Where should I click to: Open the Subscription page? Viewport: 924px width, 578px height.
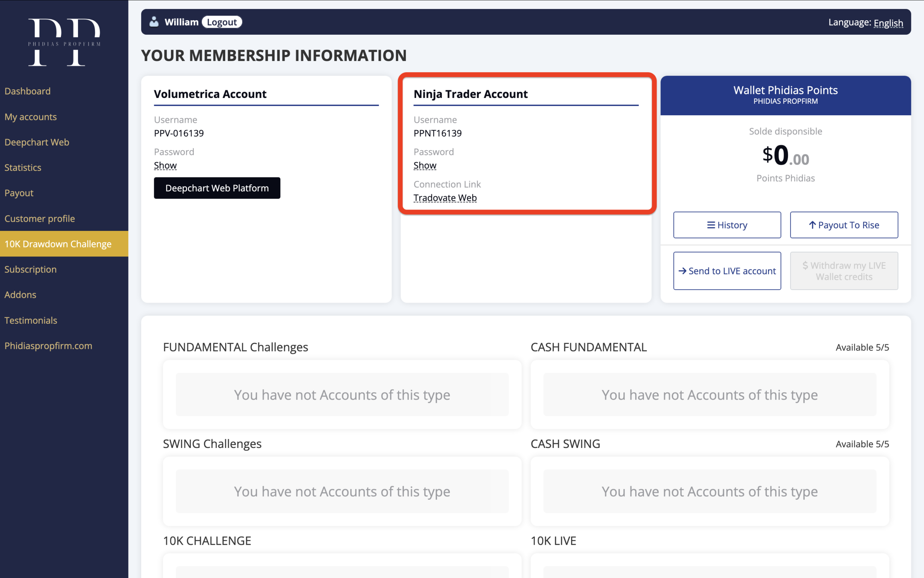tap(31, 269)
